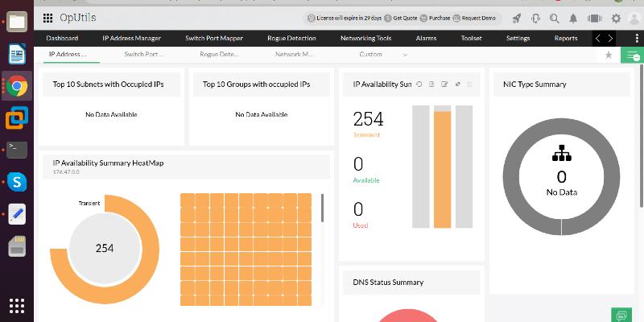Screen dimensions: 644x322
Task: Open the alarm notifications bell
Action: [x=573, y=18]
